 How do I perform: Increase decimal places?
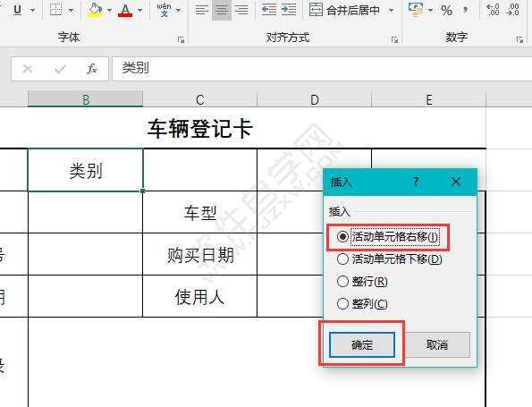point(493,10)
